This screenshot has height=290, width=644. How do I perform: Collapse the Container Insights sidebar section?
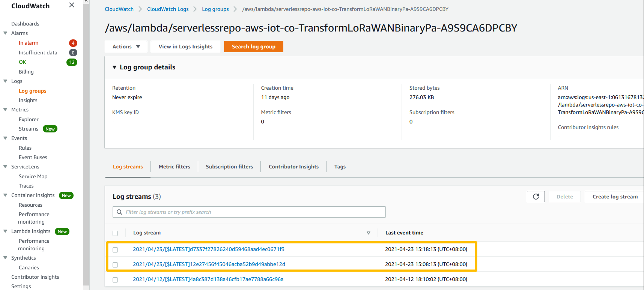5,195
